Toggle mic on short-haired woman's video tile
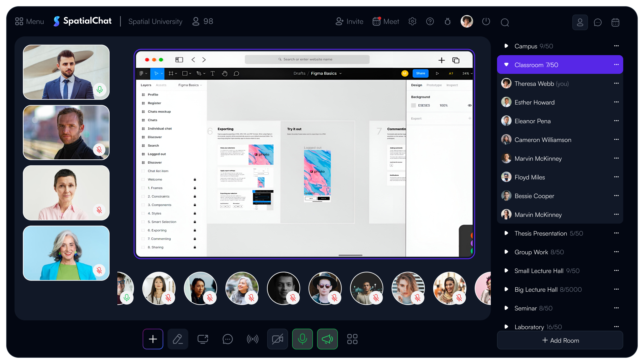The image size is (644, 364). (x=99, y=210)
